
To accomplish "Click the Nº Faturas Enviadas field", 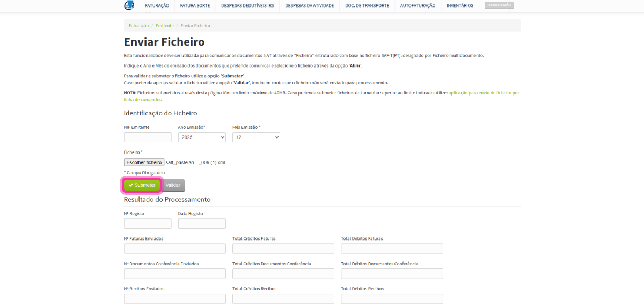I will coord(175,249).
